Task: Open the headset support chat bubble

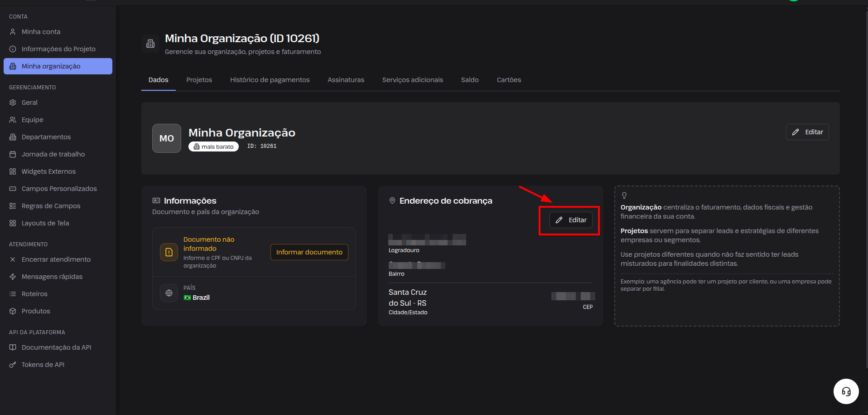Action: 846,391
